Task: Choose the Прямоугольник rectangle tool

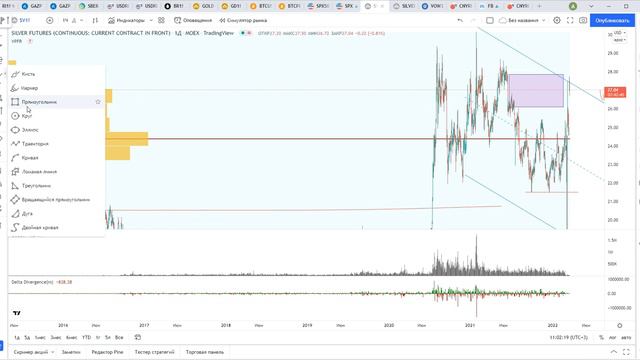Action: [56, 102]
